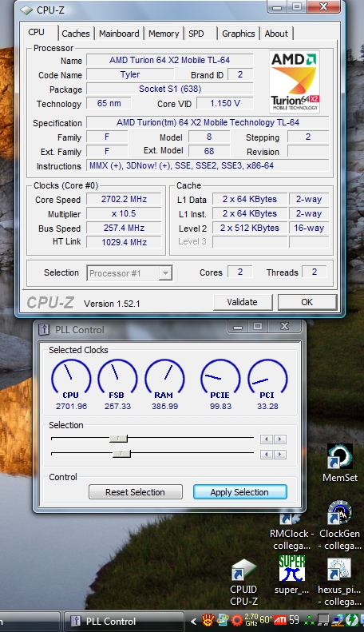This screenshot has width=364, height=632.
Task: Click the Name field AMD Turion 64 X2 Mobile TL-64
Action: pos(169,60)
